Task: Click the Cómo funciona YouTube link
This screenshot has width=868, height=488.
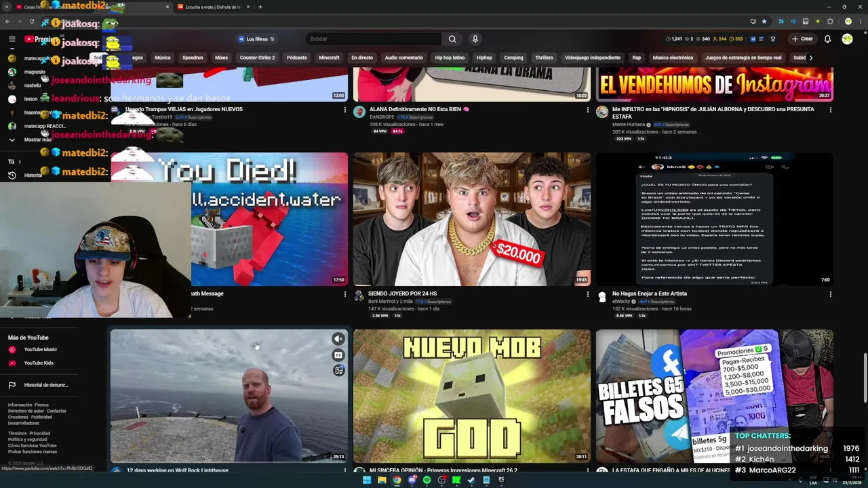Action: (33, 445)
